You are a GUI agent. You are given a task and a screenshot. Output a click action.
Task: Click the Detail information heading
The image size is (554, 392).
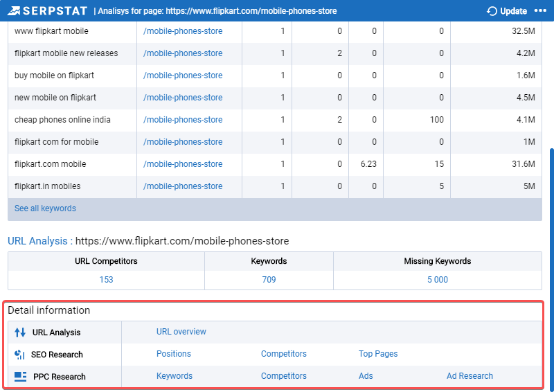(x=48, y=310)
